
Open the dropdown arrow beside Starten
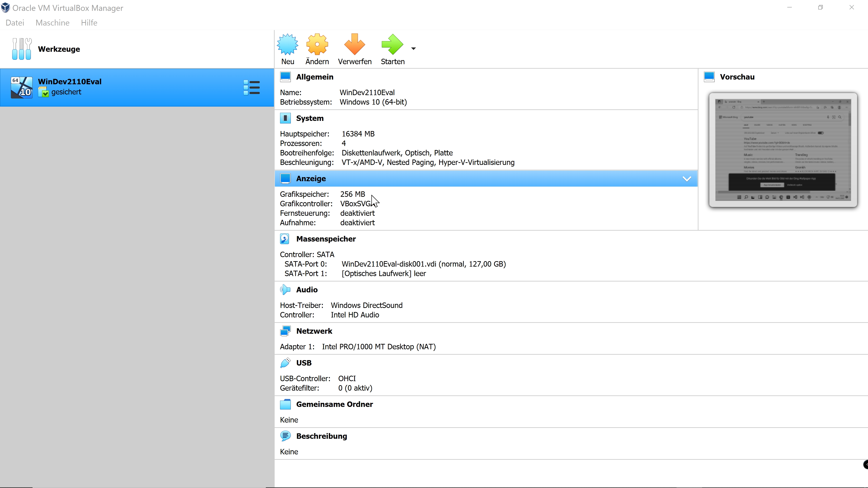pos(413,49)
